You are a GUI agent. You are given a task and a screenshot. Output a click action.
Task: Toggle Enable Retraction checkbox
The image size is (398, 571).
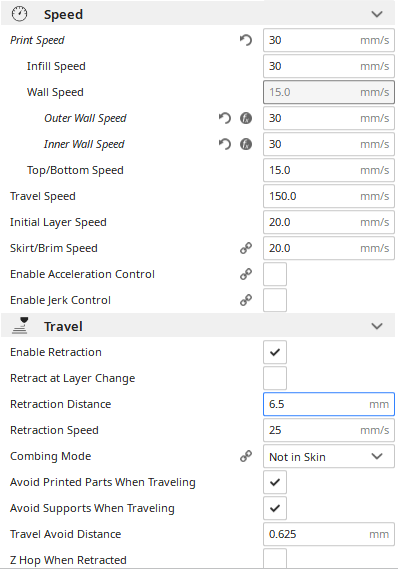click(275, 352)
